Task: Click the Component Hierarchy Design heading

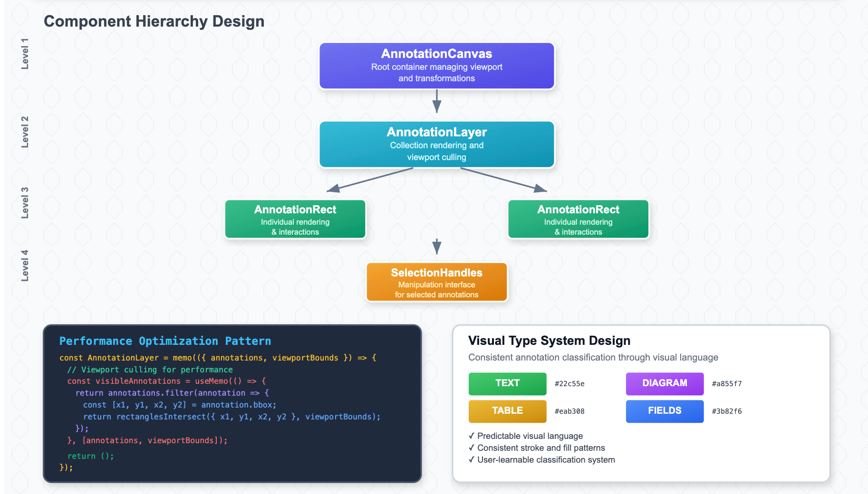Action: (154, 21)
